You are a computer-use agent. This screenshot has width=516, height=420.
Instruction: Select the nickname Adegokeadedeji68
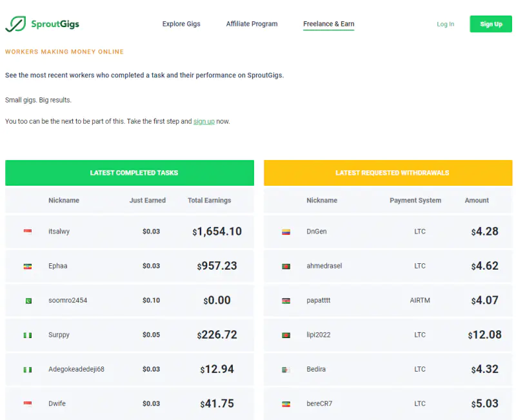tap(76, 369)
